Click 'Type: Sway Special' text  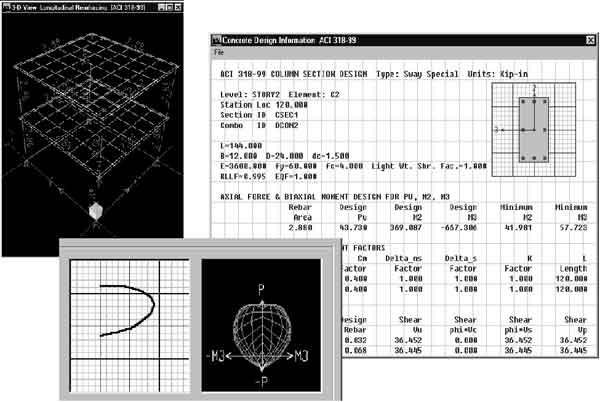(x=417, y=74)
